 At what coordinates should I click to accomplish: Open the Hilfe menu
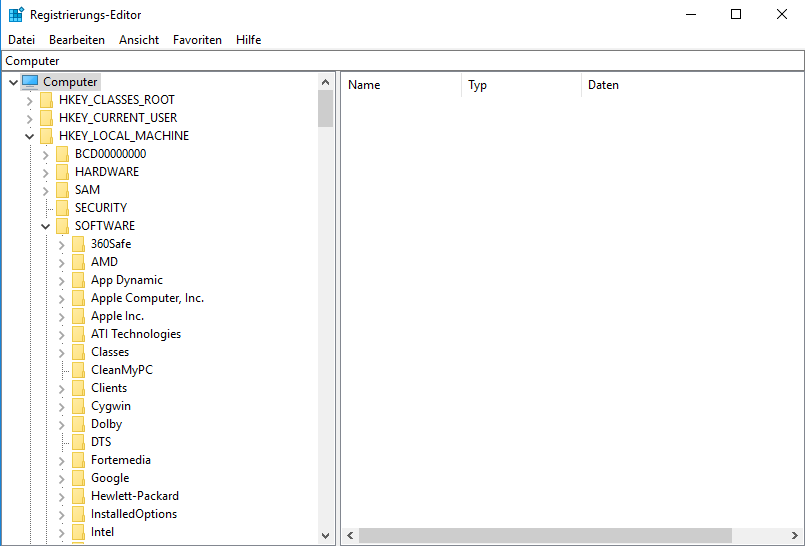point(248,40)
